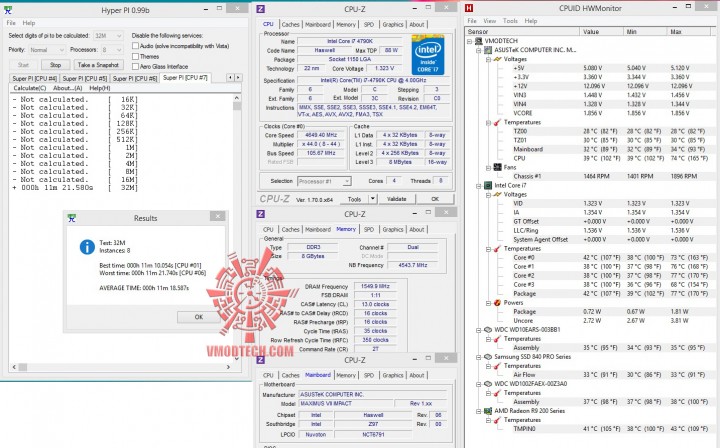Click the Tools button in CPU-Z
The height and width of the screenshot is (448, 720).
[x=354, y=199]
